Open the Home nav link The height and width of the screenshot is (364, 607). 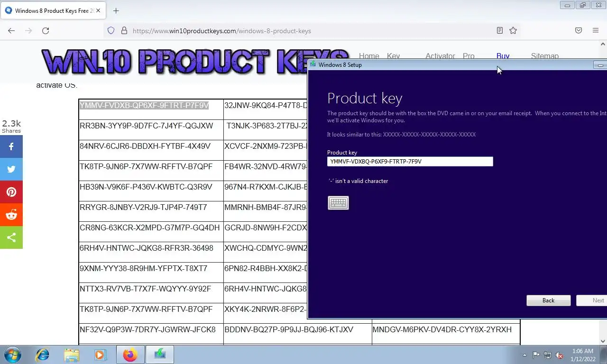pos(369,56)
